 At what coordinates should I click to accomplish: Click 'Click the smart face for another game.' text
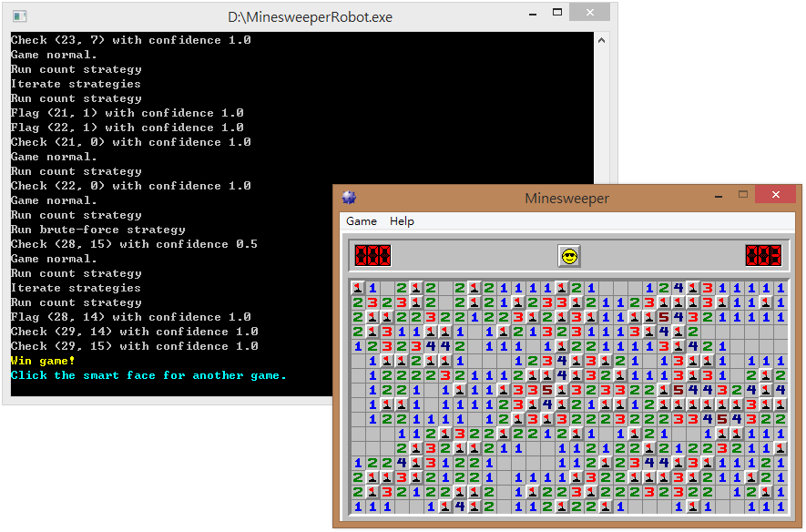tap(148, 375)
